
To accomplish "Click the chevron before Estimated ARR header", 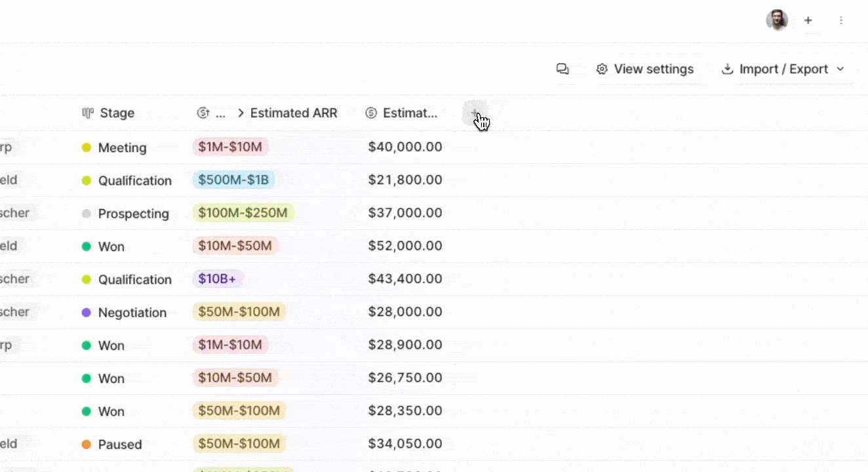I will [x=241, y=113].
